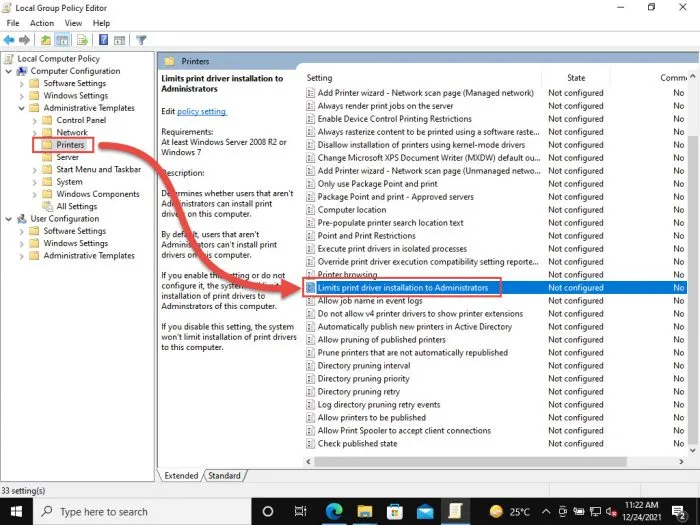Toggle the Show/Hide Action Pane icon

[x=119, y=40]
